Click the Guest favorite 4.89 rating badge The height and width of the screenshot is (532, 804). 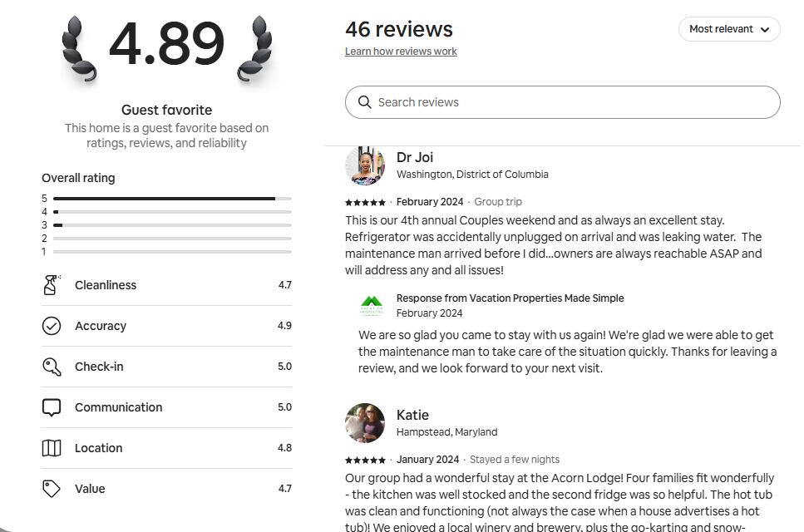166,44
